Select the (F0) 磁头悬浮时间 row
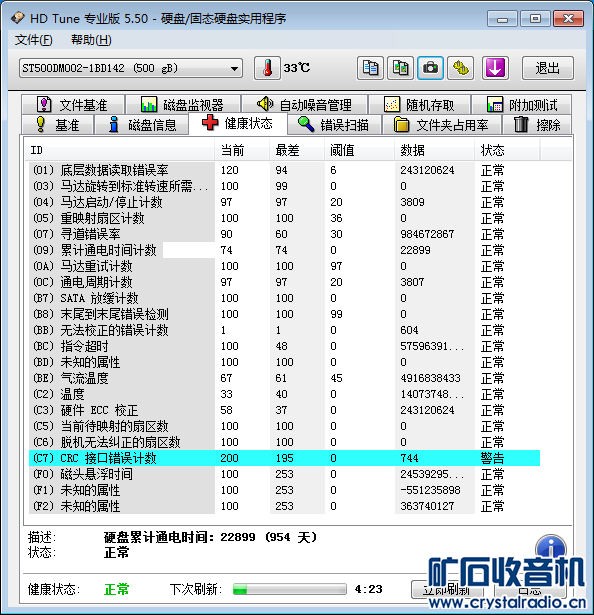This screenshot has width=594, height=615. [284, 474]
